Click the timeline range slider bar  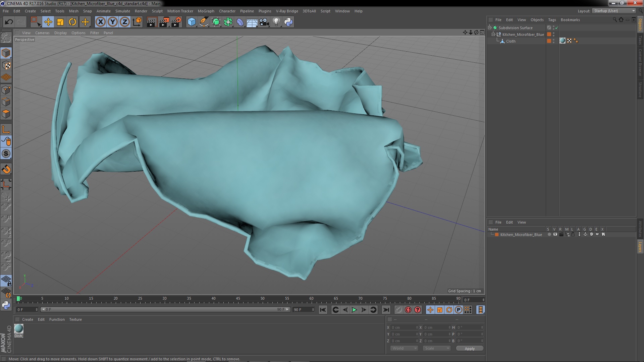tap(165, 309)
